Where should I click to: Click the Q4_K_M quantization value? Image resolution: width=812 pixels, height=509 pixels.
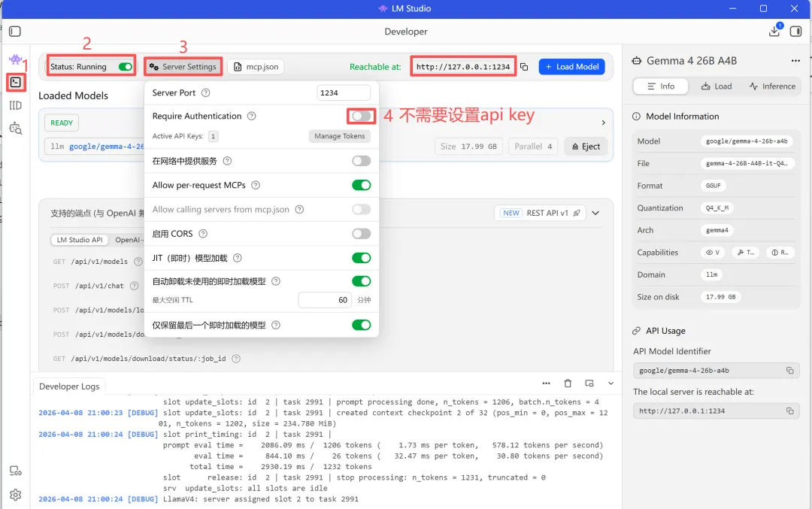click(717, 208)
